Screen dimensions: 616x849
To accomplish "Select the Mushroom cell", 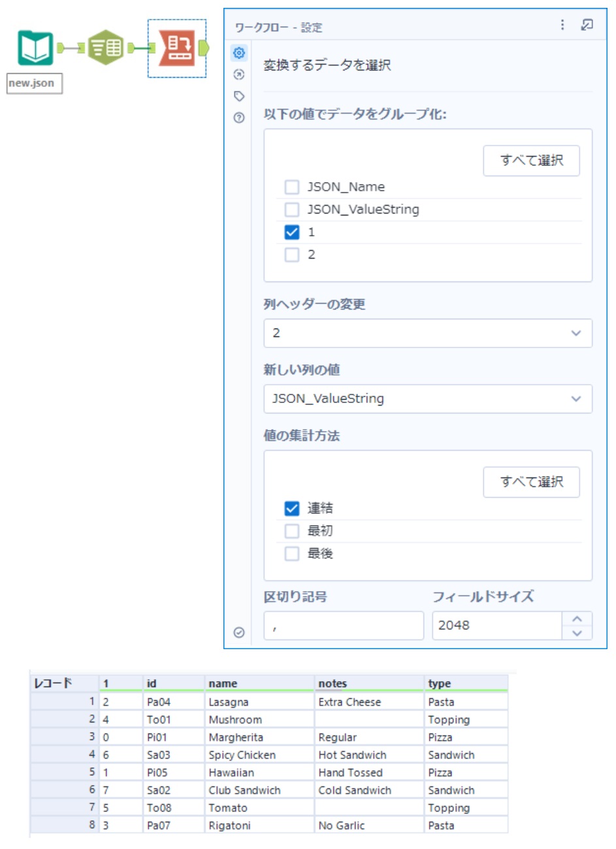I will click(x=259, y=720).
